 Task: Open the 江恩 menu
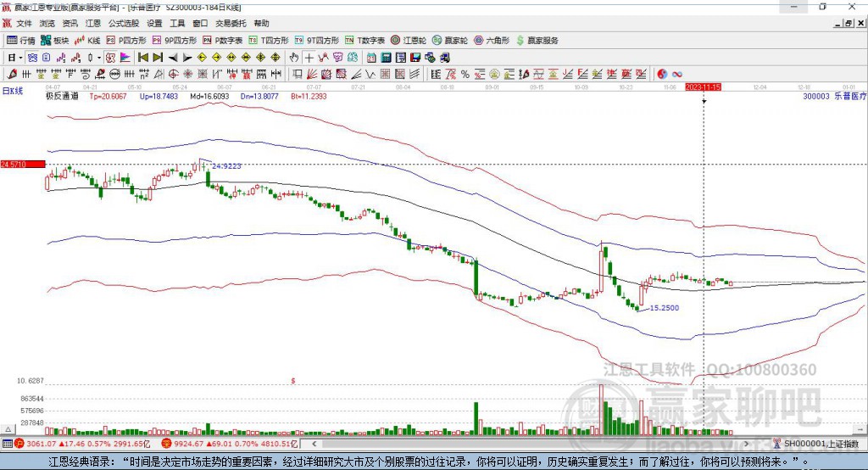click(x=93, y=23)
